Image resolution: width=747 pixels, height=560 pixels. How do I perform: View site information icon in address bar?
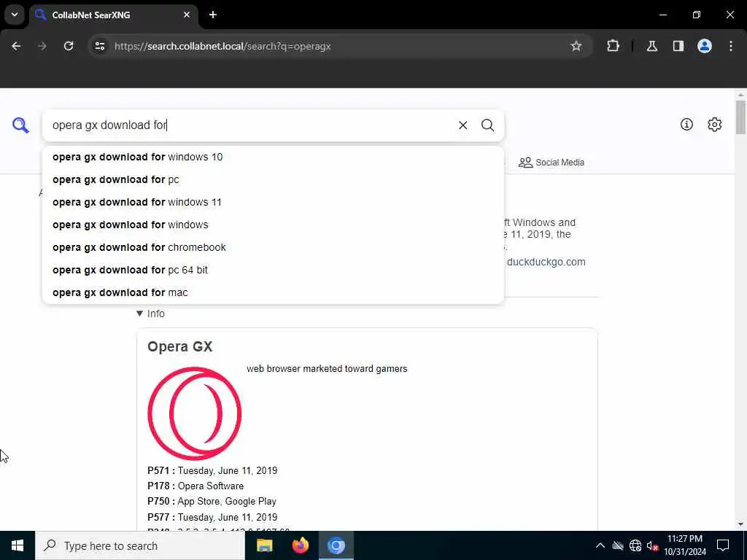pyautogui.click(x=99, y=46)
